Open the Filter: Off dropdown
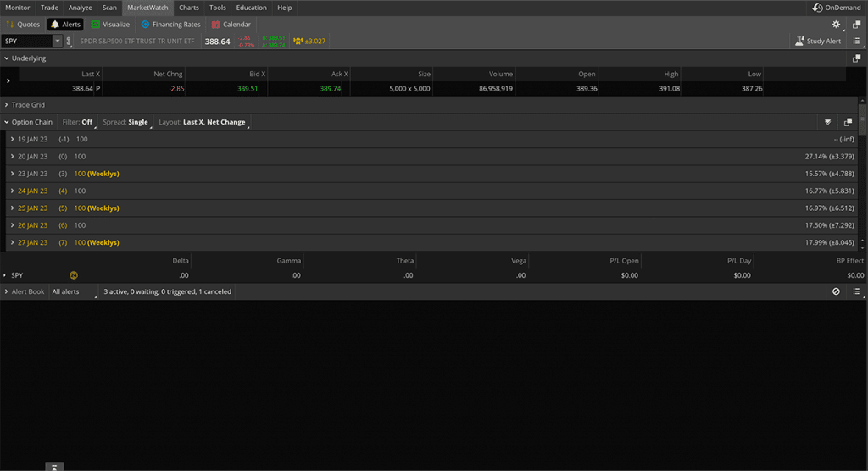 pos(77,122)
